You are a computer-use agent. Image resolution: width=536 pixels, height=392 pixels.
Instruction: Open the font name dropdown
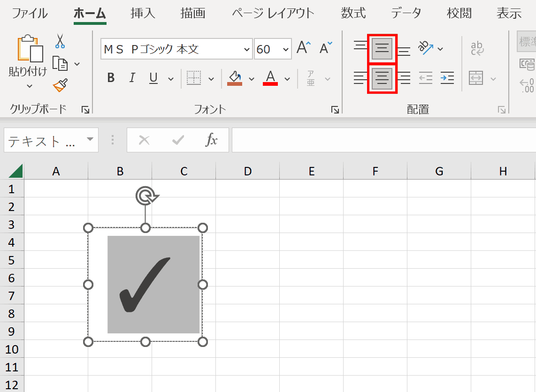(x=246, y=49)
